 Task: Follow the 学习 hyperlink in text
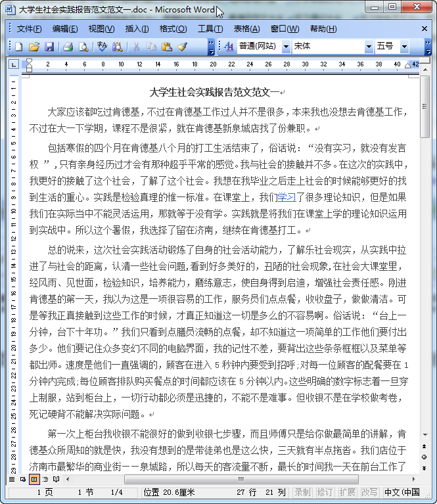(x=287, y=197)
